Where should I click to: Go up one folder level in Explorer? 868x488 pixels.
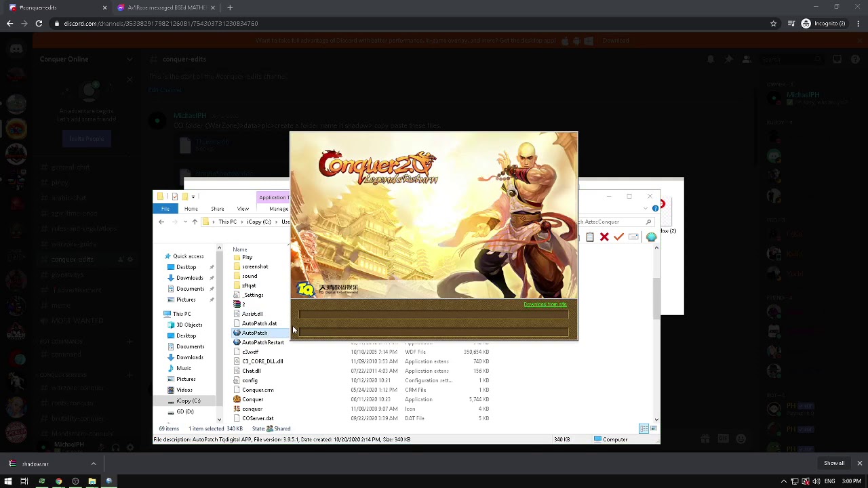pos(195,222)
